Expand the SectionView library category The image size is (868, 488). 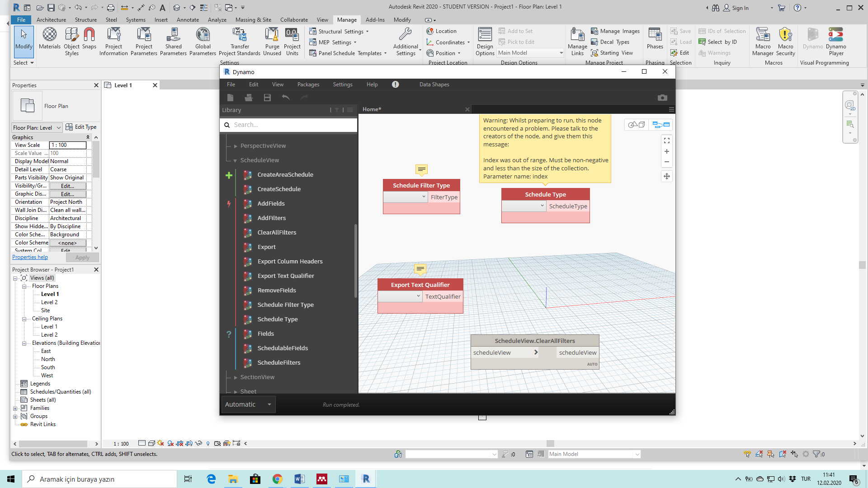(x=235, y=377)
